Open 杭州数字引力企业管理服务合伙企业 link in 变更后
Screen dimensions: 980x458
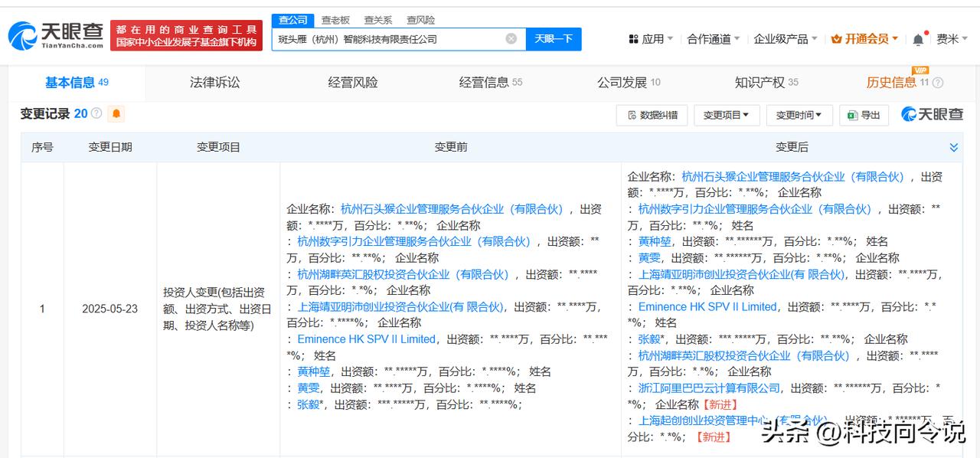tap(755, 209)
